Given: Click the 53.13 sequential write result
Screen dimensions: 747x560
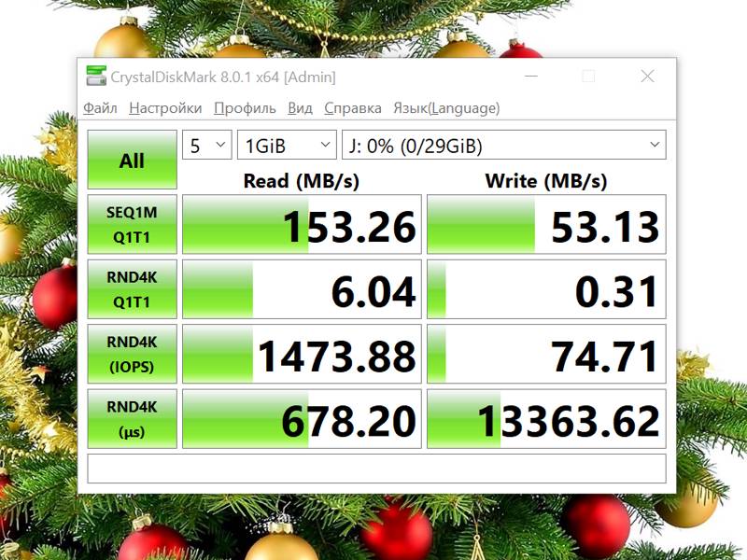Looking at the screenshot, I should (x=546, y=225).
